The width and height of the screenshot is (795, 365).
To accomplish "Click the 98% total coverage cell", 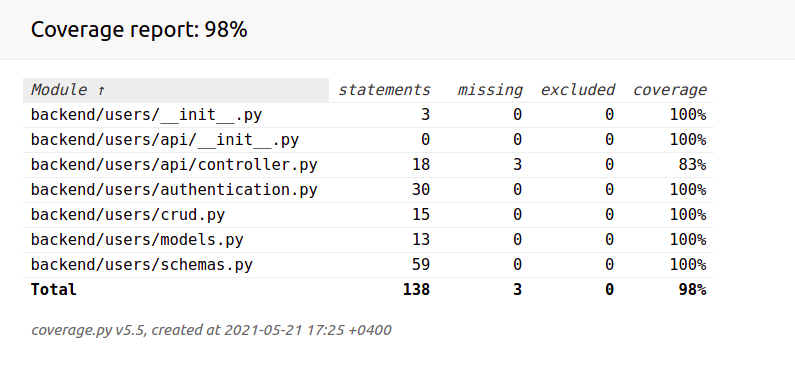I will (x=692, y=289).
